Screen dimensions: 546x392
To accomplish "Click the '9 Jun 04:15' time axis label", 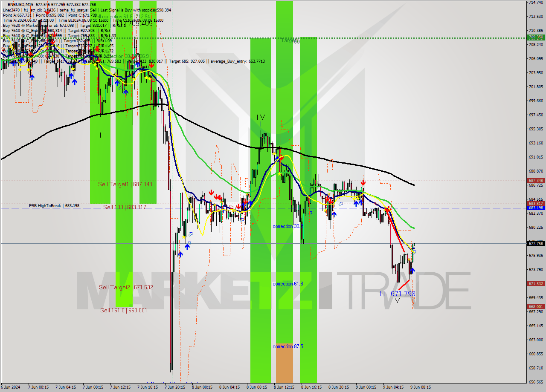I will click(x=393, y=387).
